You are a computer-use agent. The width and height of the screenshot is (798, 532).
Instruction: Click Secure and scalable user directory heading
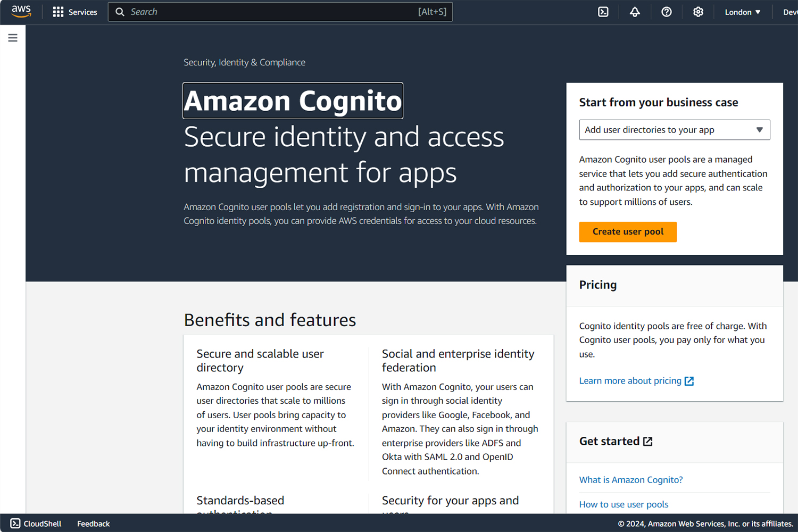(260, 361)
